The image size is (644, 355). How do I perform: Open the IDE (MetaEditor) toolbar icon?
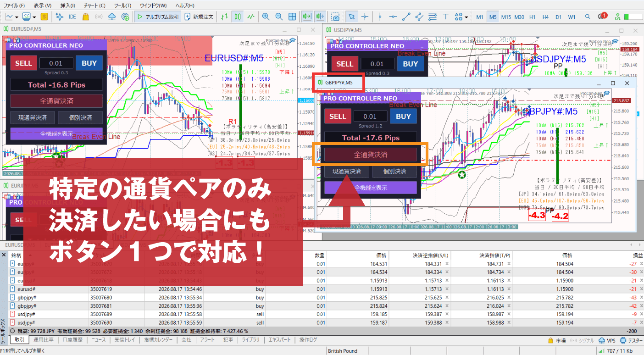[72, 17]
